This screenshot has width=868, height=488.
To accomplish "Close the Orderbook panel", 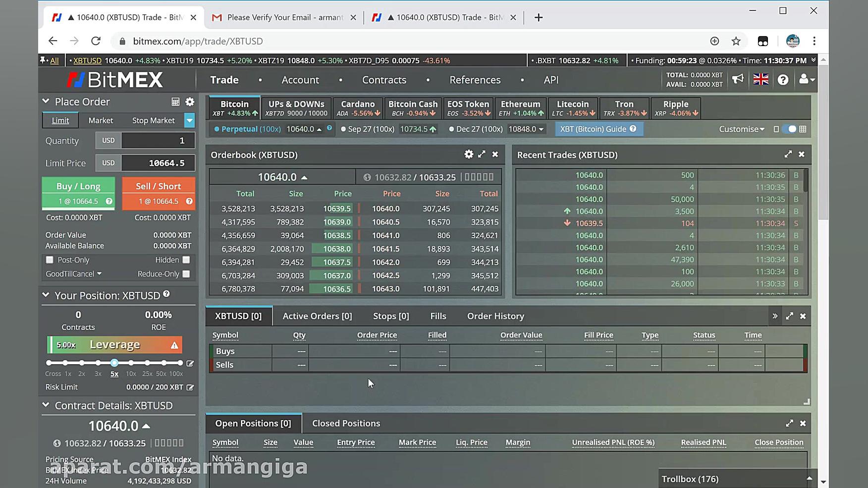I will tap(495, 155).
